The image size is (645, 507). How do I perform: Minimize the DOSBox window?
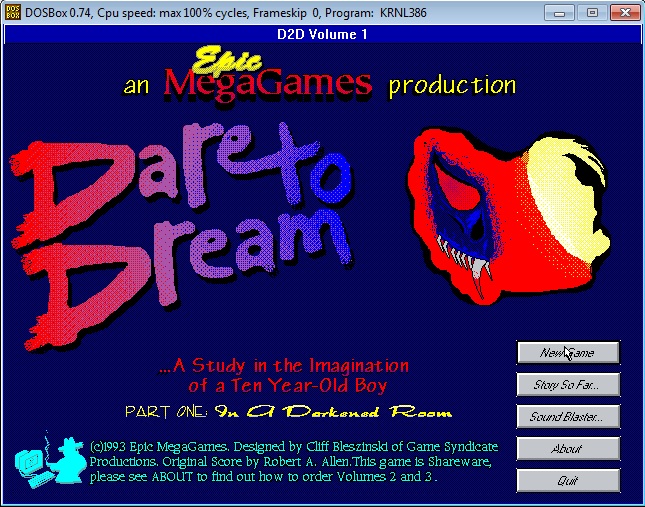[559, 12]
